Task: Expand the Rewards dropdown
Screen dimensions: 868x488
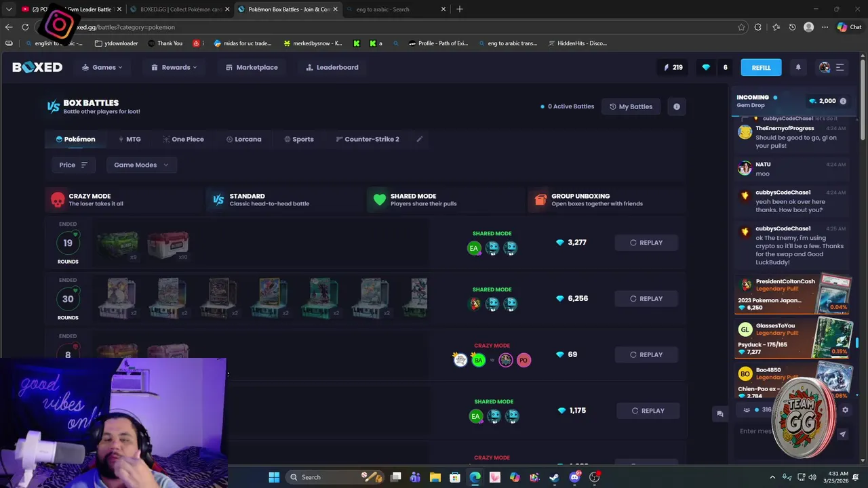Action: tap(174, 67)
